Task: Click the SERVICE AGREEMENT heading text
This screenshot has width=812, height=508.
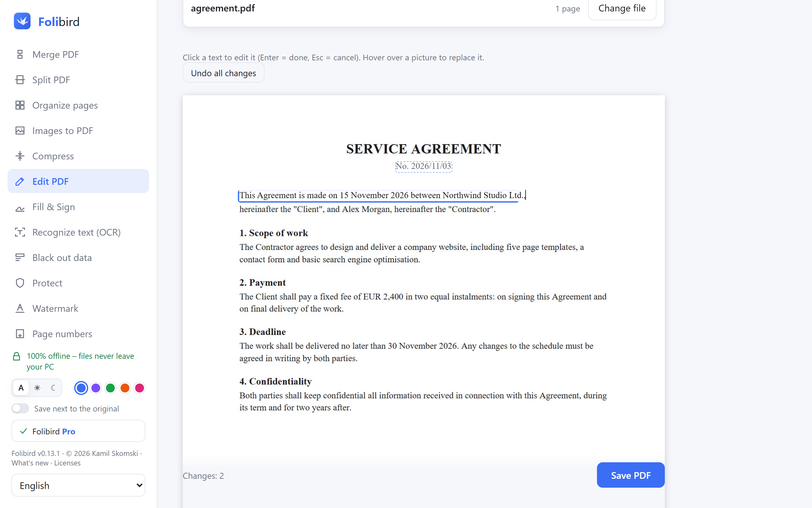Action: click(423, 149)
